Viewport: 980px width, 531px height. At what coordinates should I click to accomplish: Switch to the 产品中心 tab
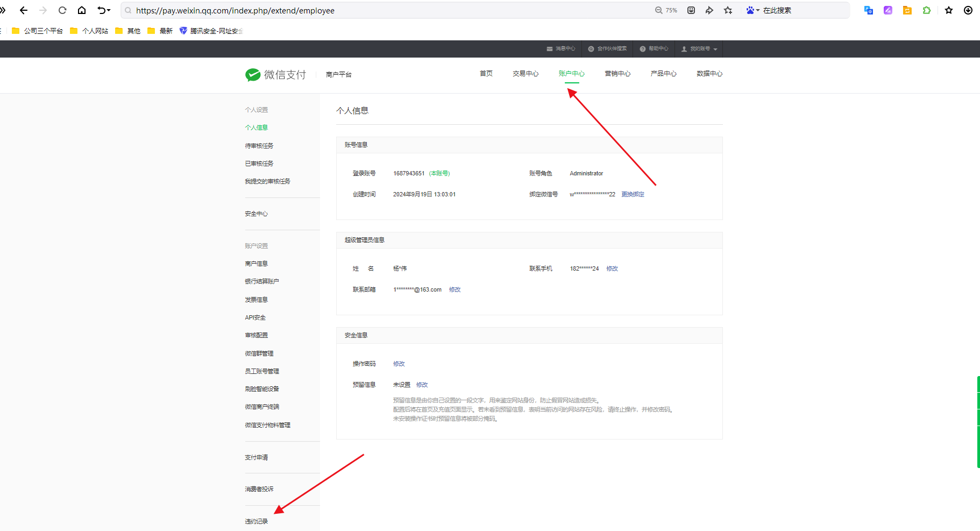664,74
